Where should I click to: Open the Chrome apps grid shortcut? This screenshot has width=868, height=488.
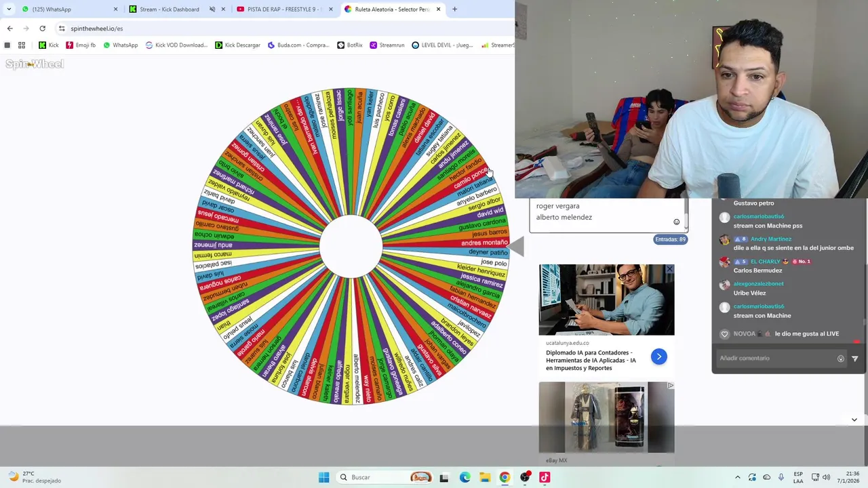point(22,45)
